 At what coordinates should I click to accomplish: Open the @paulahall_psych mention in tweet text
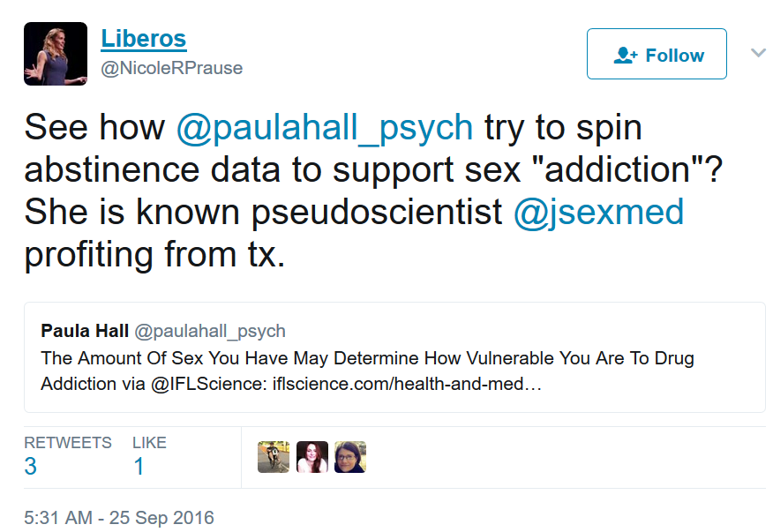click(325, 128)
